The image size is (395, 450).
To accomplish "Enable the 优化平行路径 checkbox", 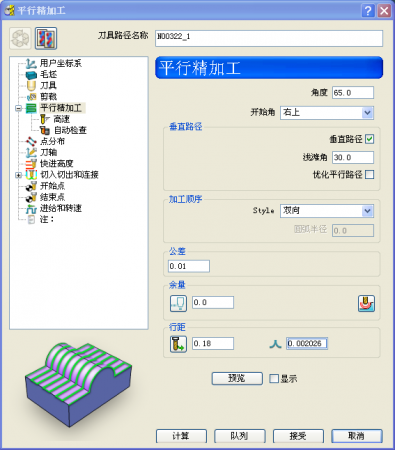I will [x=369, y=175].
